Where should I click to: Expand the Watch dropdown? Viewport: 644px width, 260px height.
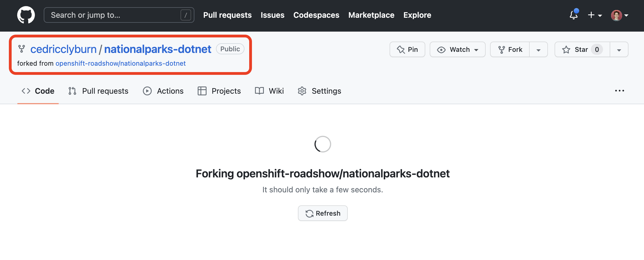(457, 49)
